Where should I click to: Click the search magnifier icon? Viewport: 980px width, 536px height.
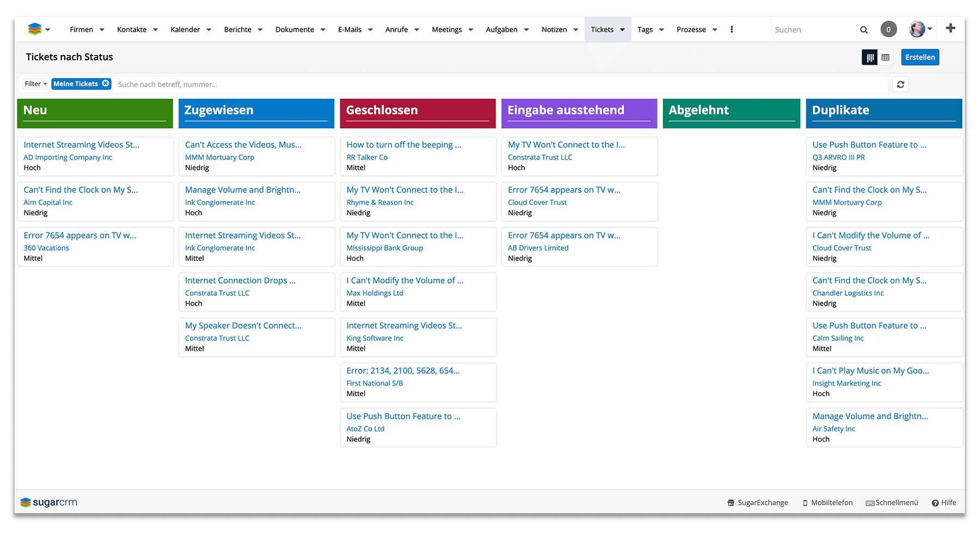click(863, 30)
